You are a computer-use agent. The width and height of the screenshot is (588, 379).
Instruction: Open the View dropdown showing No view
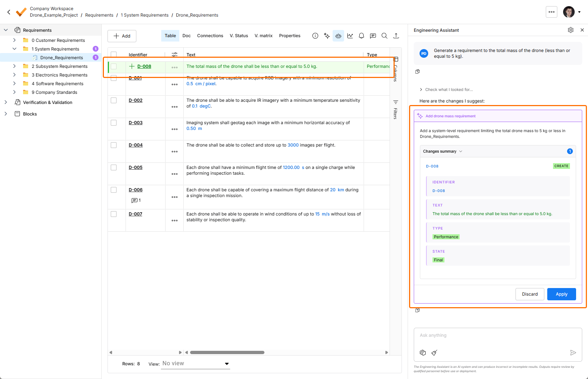tap(196, 363)
